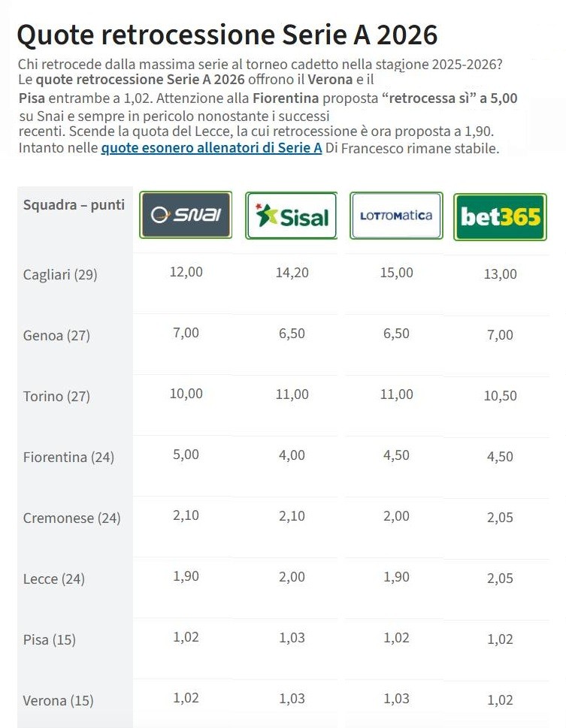Click Torino's bet365 odds 10,50
566x728 pixels.
(500, 396)
